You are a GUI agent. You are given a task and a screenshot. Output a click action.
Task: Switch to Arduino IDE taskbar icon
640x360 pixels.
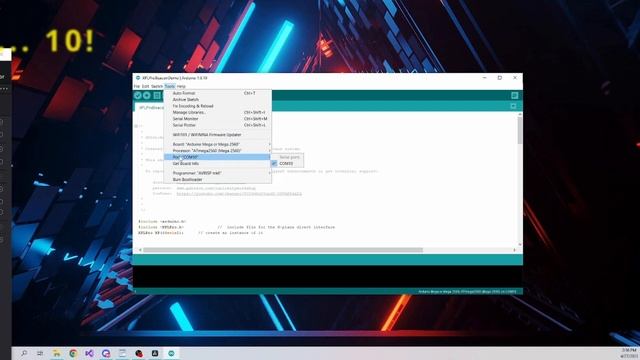(171, 353)
